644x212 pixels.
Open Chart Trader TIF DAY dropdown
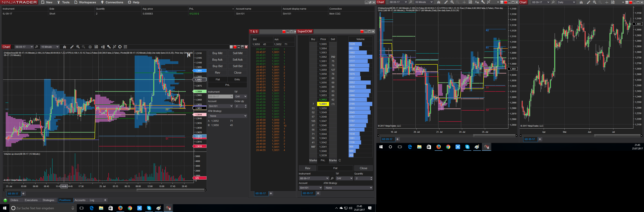click(x=240, y=97)
